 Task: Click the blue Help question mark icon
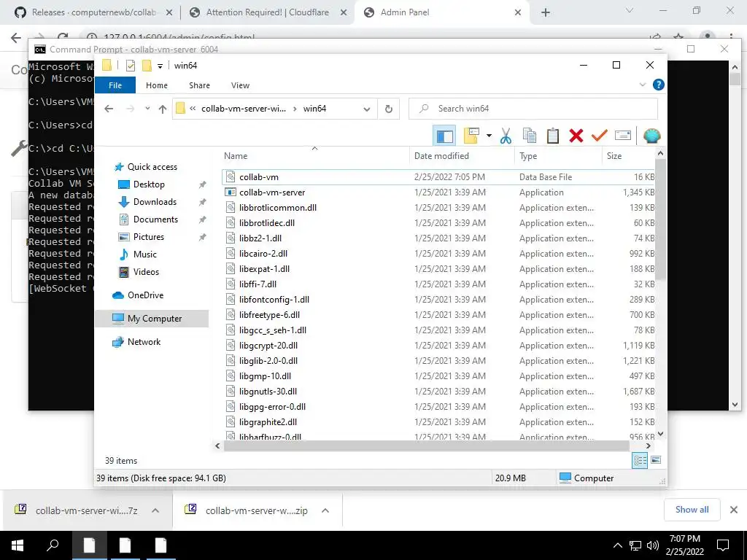(x=659, y=85)
